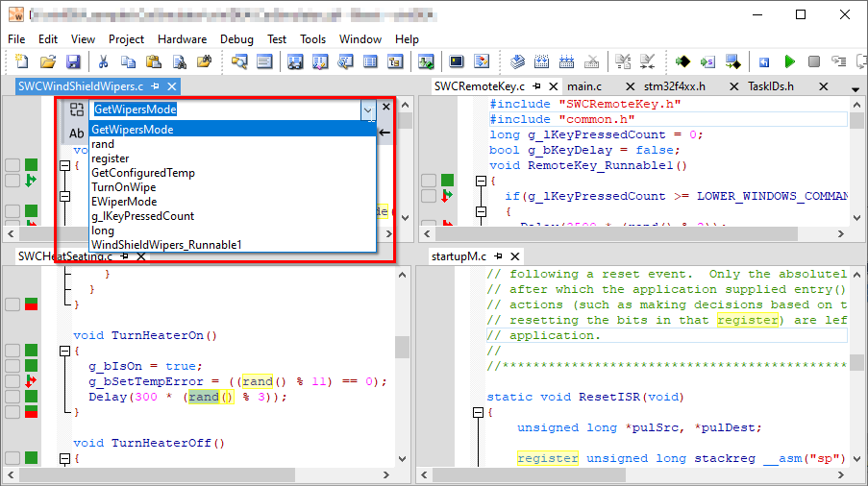
Task: Click the Save (floppy disk) icon
Action: [71, 62]
